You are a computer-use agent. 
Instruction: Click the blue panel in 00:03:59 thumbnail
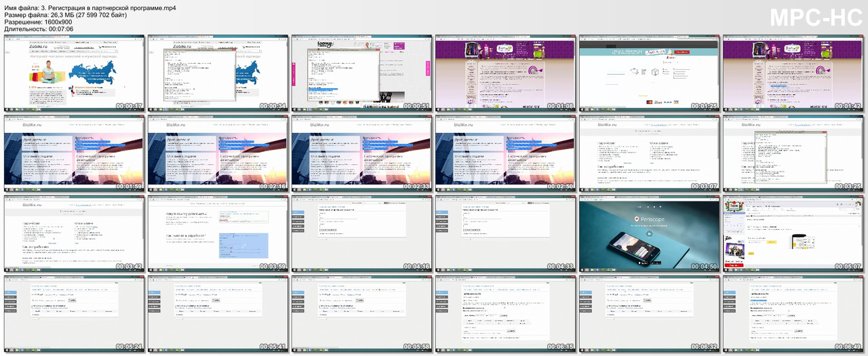tap(242, 245)
